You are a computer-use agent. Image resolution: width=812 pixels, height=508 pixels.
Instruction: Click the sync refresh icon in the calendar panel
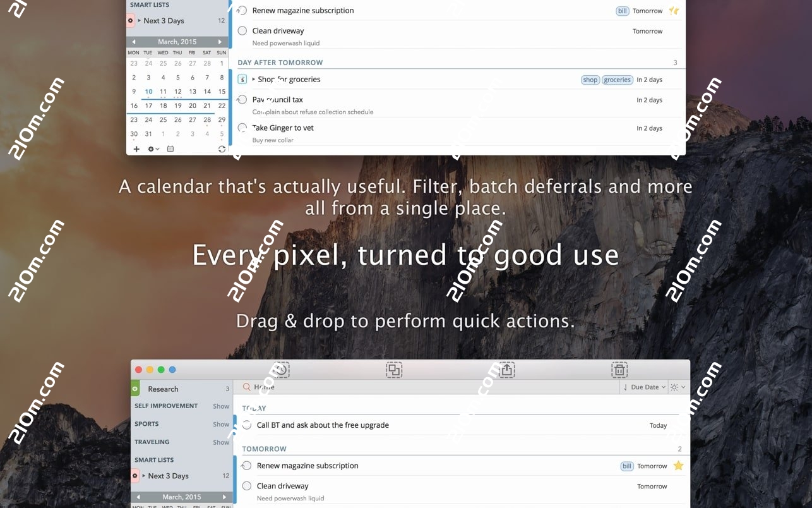(222, 149)
